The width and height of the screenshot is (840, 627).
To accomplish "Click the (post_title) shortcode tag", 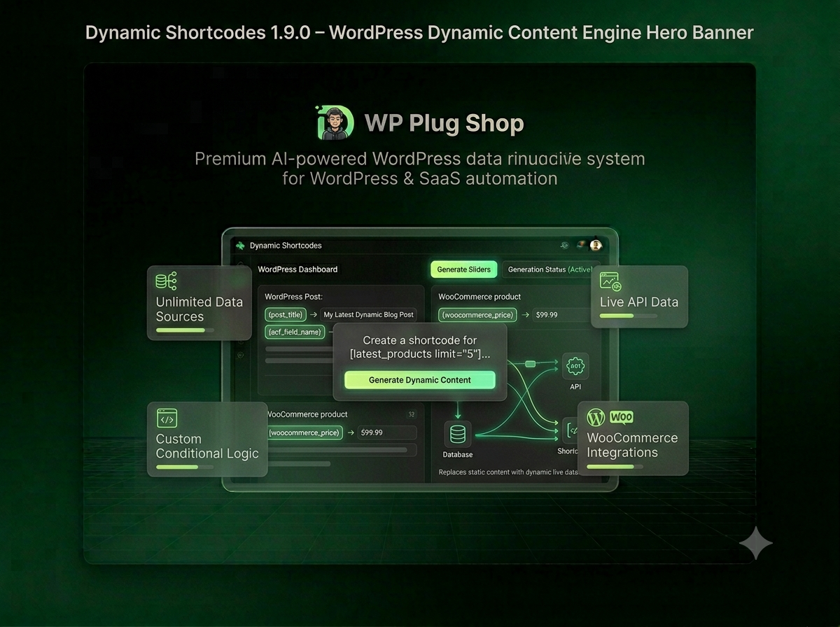I will coord(285,315).
